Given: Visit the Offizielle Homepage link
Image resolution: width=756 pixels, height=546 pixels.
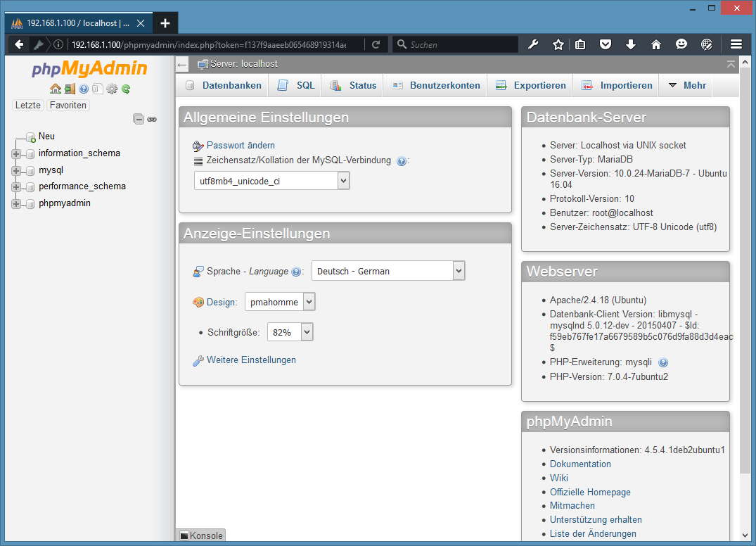Looking at the screenshot, I should point(590,492).
